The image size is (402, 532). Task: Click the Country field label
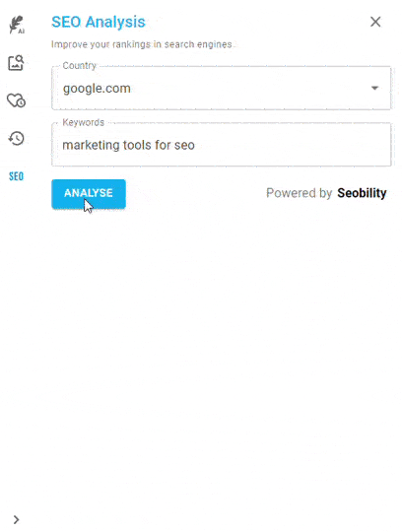(80, 65)
